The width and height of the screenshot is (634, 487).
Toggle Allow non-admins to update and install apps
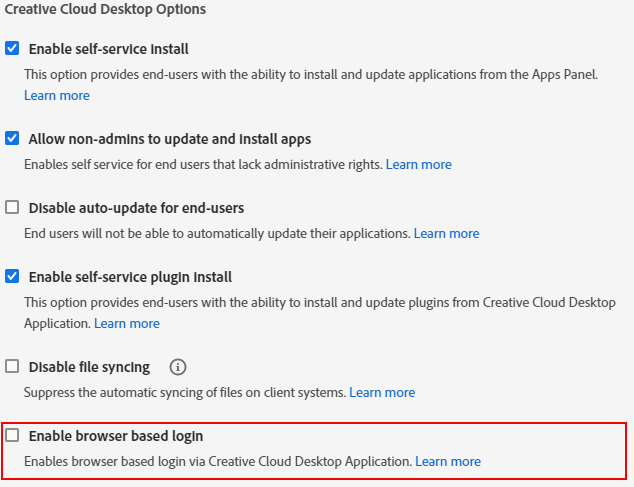pyautogui.click(x=12, y=139)
